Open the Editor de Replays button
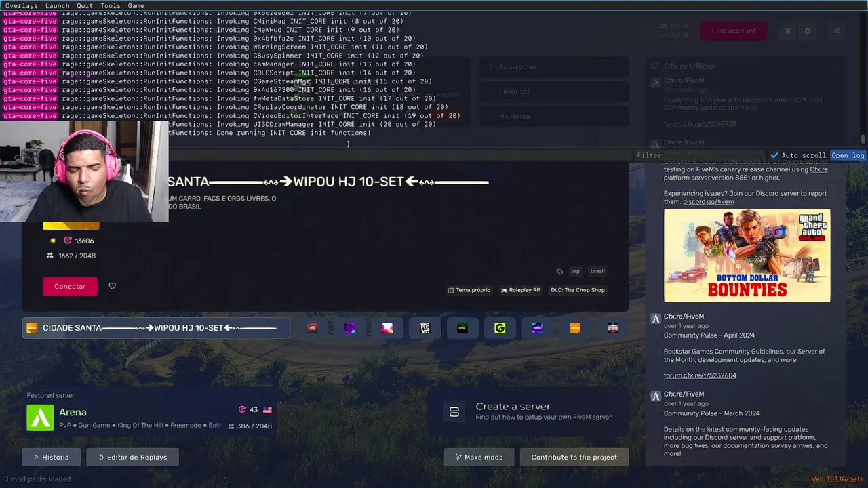Image resolution: width=868 pixels, height=488 pixels. tap(132, 457)
